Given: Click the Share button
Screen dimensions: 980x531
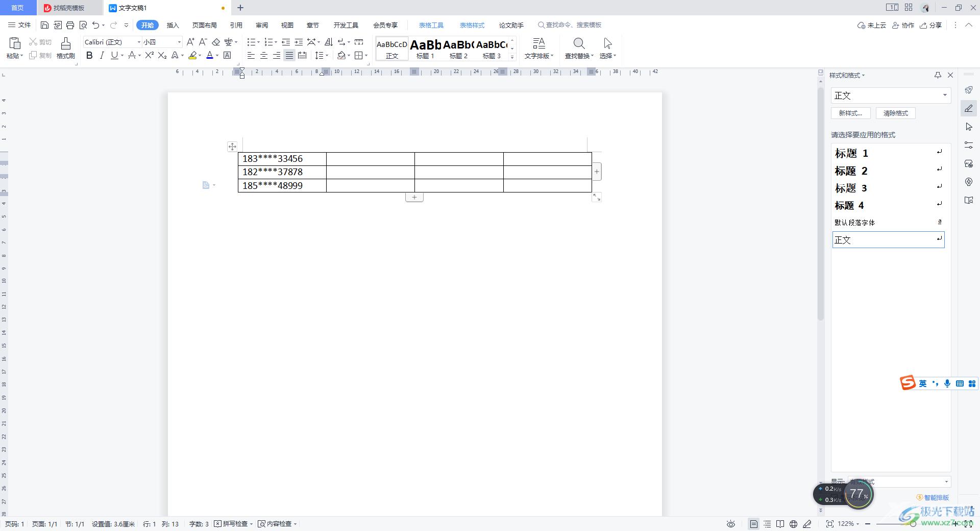Looking at the screenshot, I should pos(930,25).
